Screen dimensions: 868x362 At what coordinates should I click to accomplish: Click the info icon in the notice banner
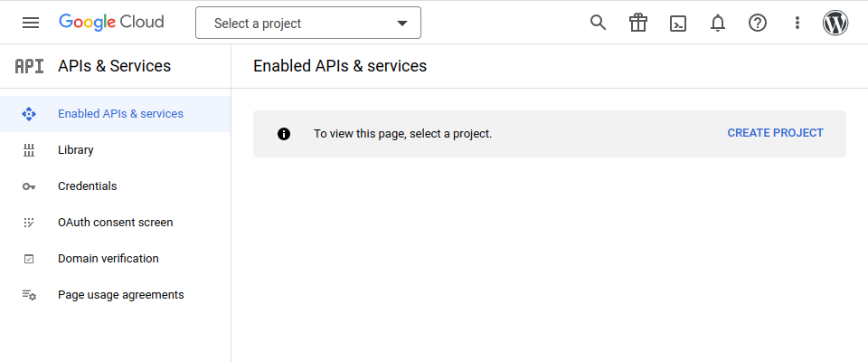click(284, 134)
